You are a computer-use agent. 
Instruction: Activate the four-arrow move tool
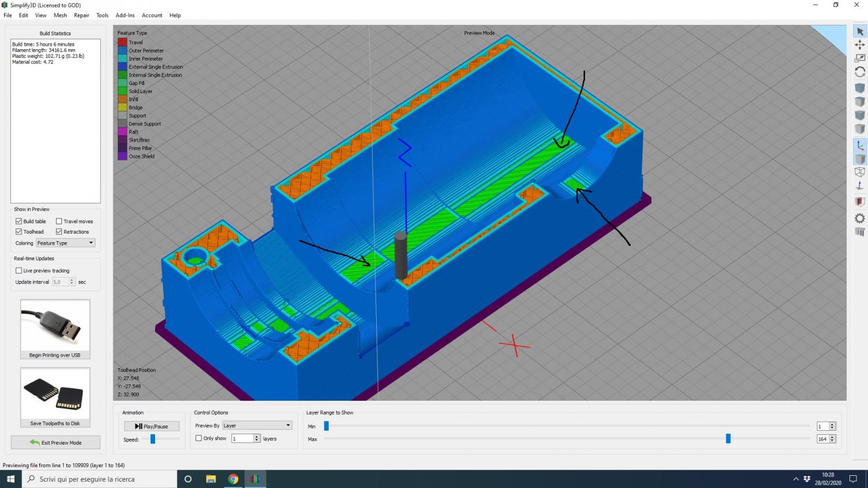point(860,45)
